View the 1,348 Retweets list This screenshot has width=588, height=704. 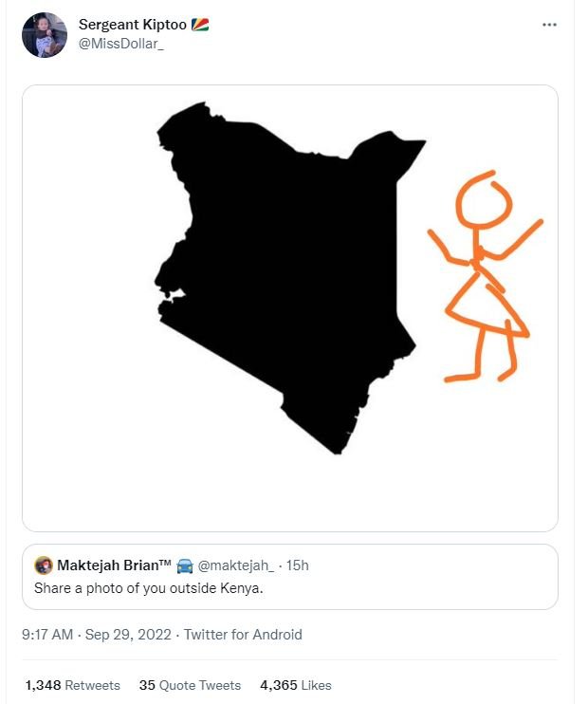pos(72,685)
